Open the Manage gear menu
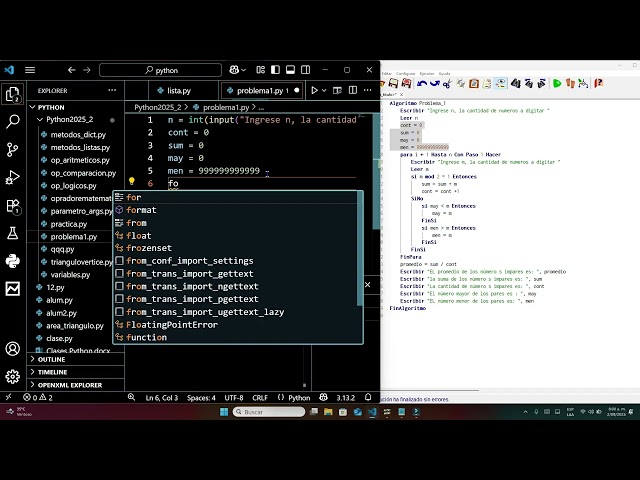640x480 pixels. [x=13, y=376]
